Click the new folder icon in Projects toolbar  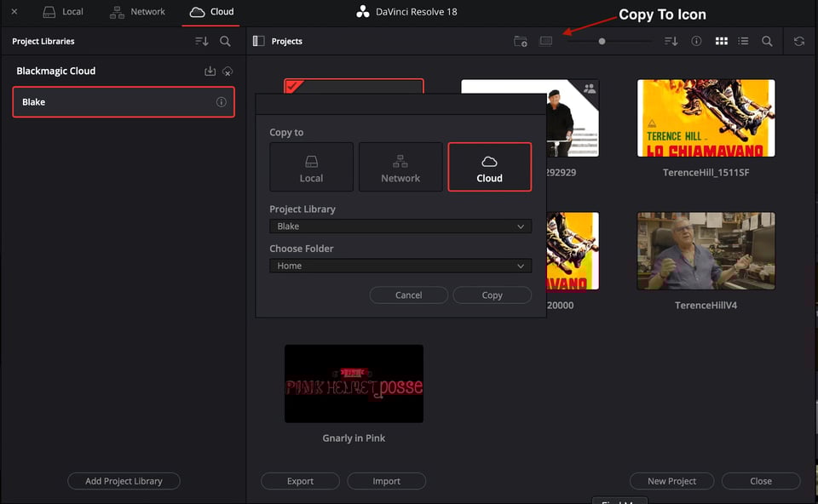coord(520,40)
